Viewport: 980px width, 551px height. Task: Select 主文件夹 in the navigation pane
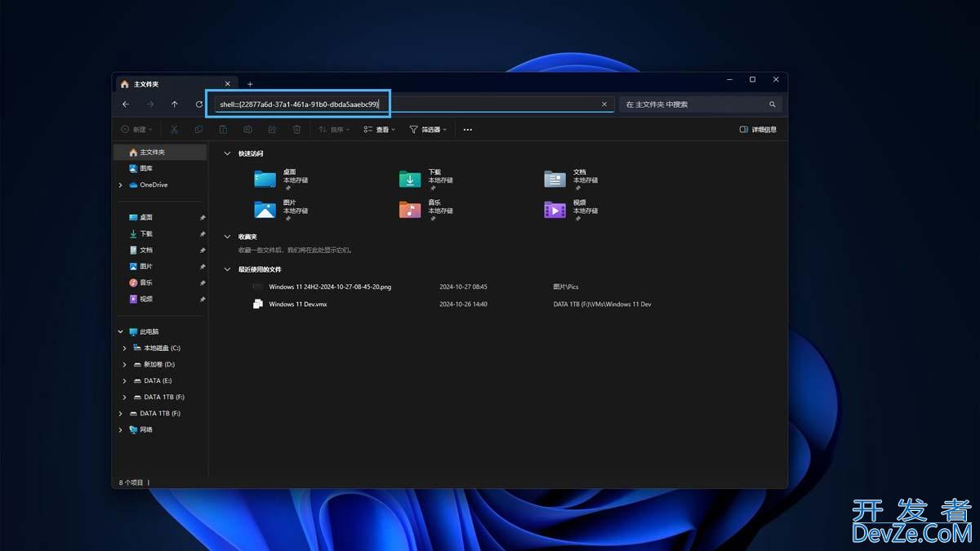pyautogui.click(x=160, y=153)
